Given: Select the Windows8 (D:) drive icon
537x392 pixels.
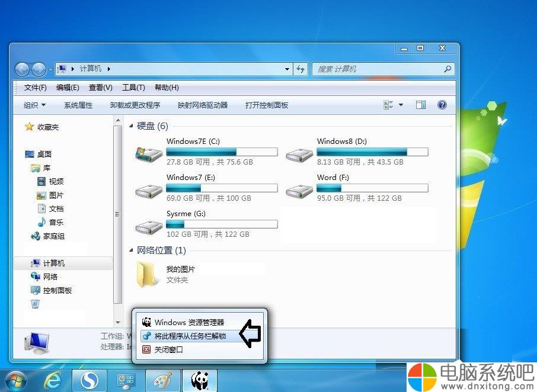Looking at the screenshot, I should [x=299, y=155].
